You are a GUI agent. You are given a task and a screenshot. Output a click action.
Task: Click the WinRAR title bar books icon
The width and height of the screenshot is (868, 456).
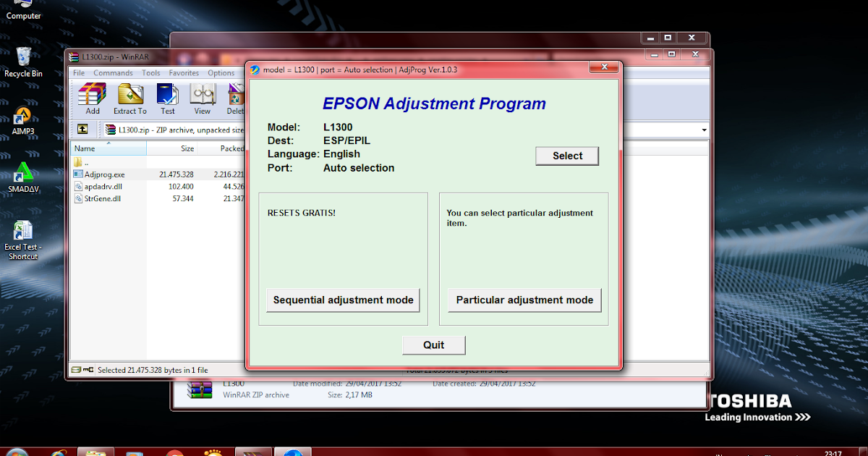tap(74, 56)
